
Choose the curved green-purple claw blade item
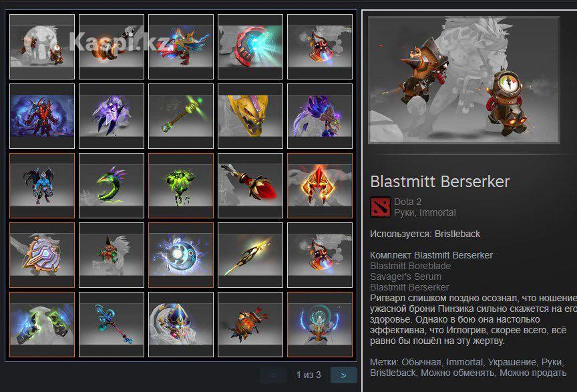112,186
